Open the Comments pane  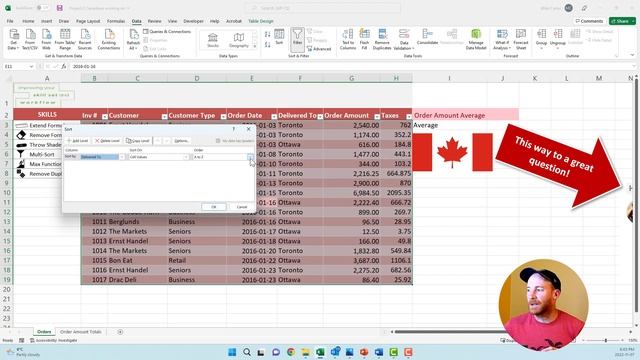pyautogui.click(x=589, y=21)
